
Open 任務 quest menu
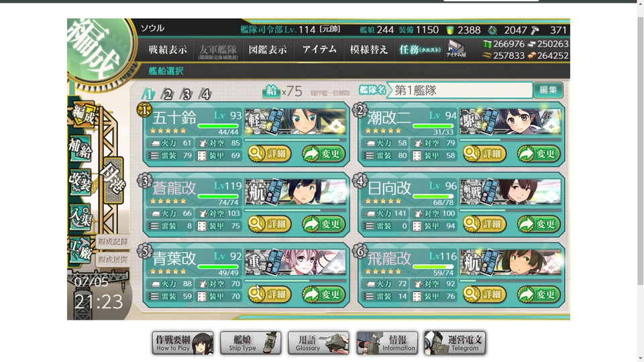419,50
